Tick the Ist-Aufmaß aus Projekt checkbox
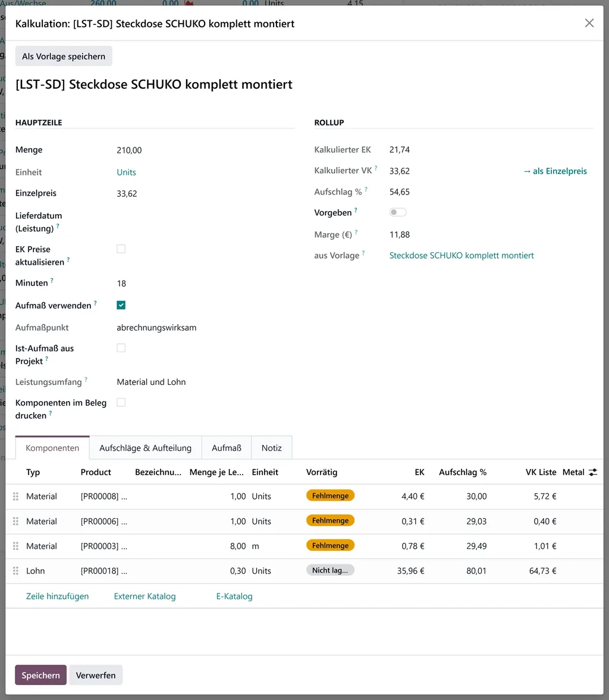 (x=121, y=348)
